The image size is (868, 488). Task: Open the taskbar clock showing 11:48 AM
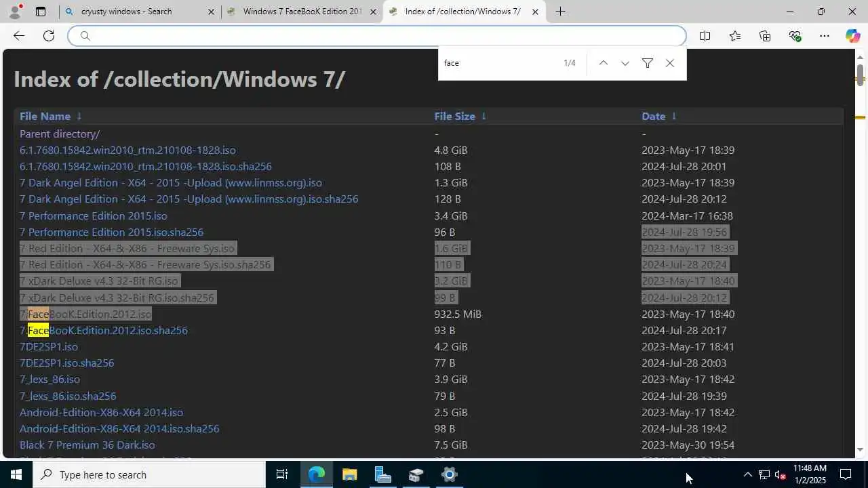[810, 474]
